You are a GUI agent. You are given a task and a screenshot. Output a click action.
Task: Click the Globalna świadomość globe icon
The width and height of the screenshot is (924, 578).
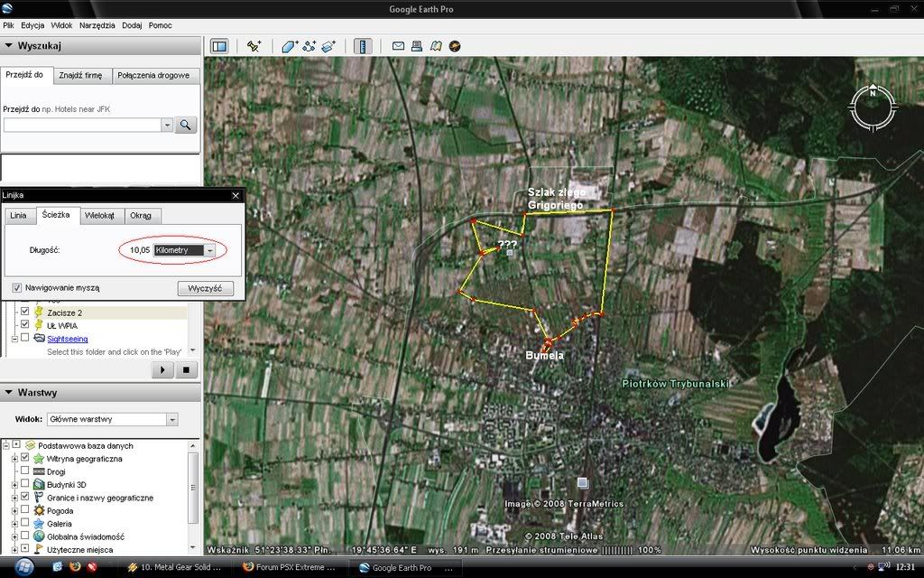coord(39,536)
